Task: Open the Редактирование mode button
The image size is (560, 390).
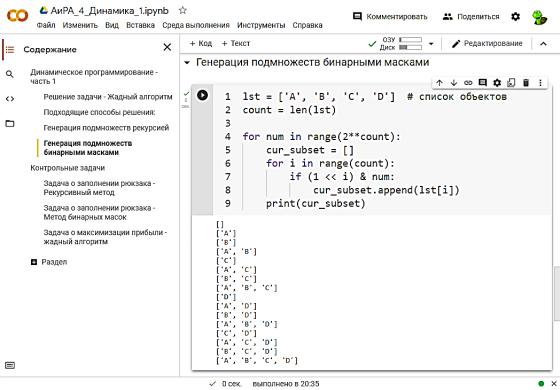Action: click(487, 44)
